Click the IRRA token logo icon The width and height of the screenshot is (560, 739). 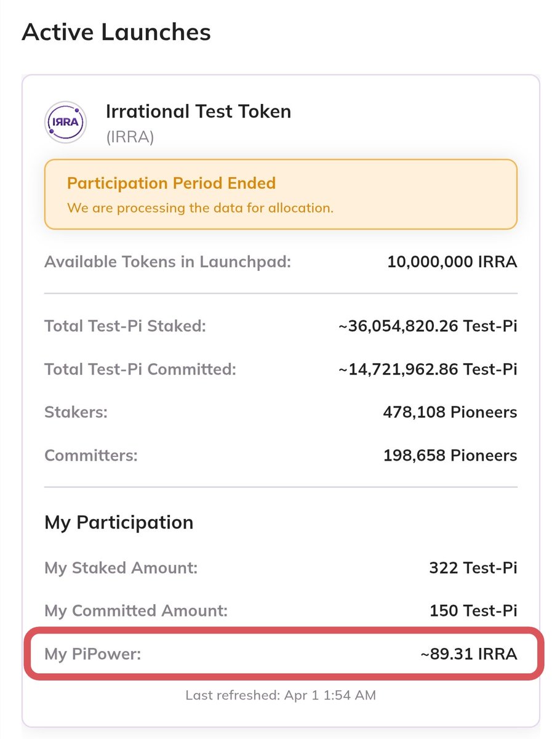pyautogui.click(x=66, y=123)
